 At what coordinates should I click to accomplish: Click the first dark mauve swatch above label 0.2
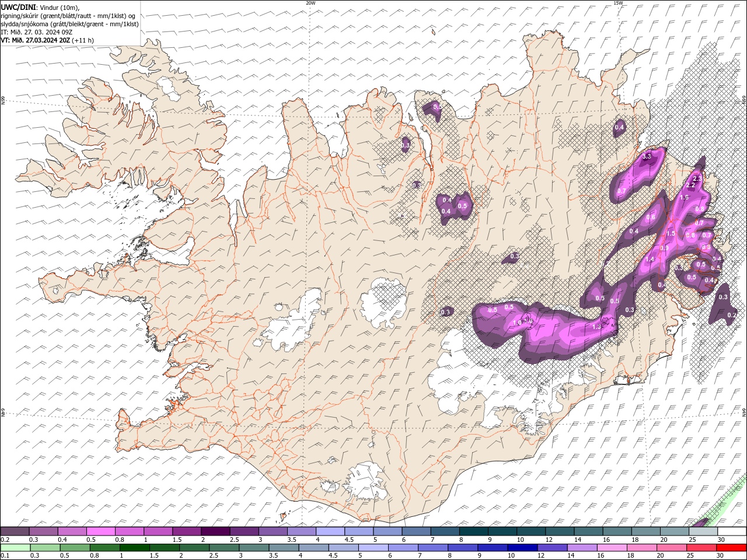15,531
